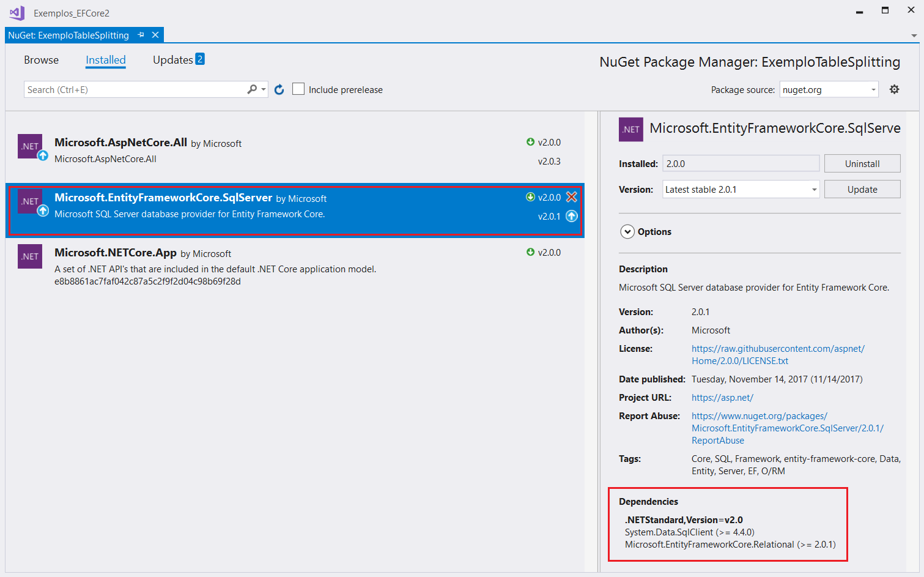Viewport: 924px width, 577px height.
Task: Enable the Include prerelease checkbox
Action: 298,88
